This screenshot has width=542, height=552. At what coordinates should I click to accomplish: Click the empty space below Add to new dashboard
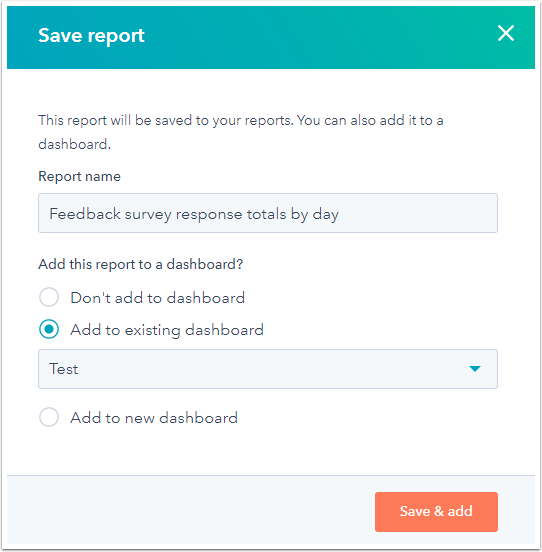[271, 452]
